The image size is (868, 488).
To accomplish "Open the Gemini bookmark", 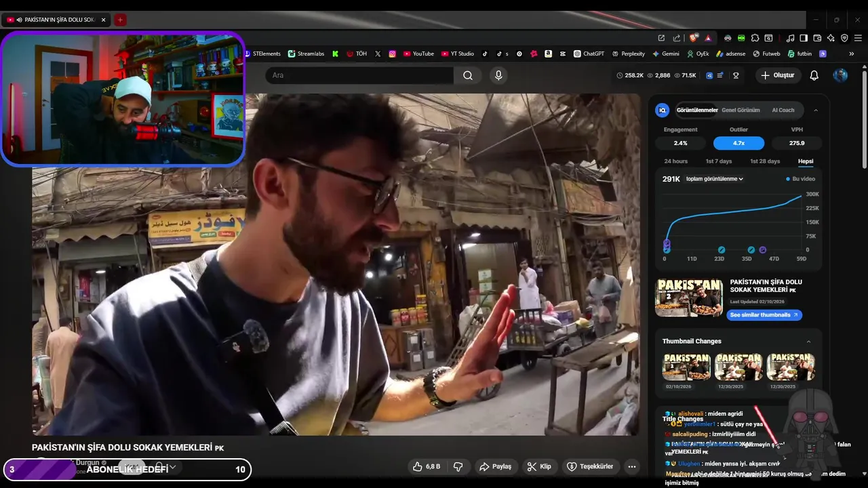I will coord(666,54).
